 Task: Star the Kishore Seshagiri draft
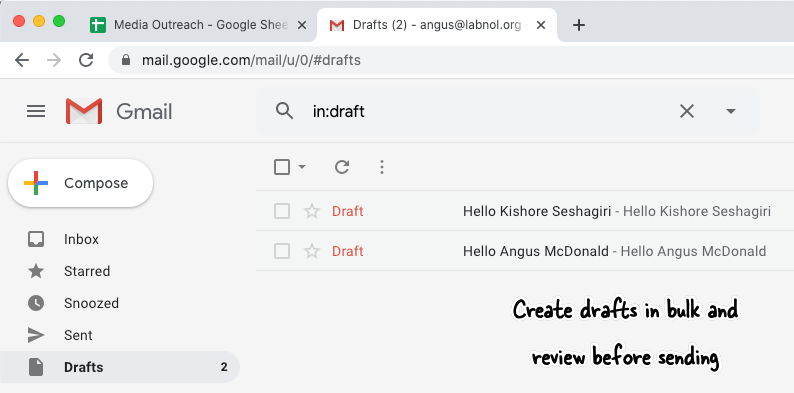point(312,211)
